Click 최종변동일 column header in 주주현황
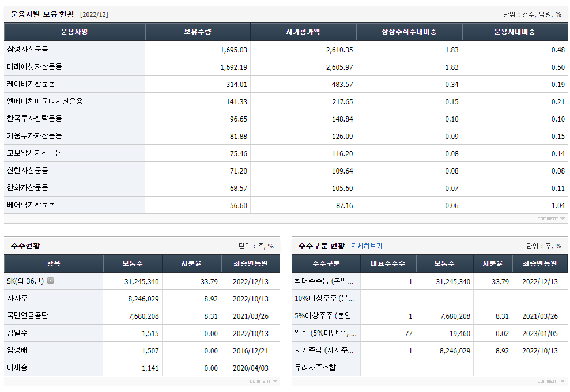The height and width of the screenshot is (392, 570). [251, 263]
